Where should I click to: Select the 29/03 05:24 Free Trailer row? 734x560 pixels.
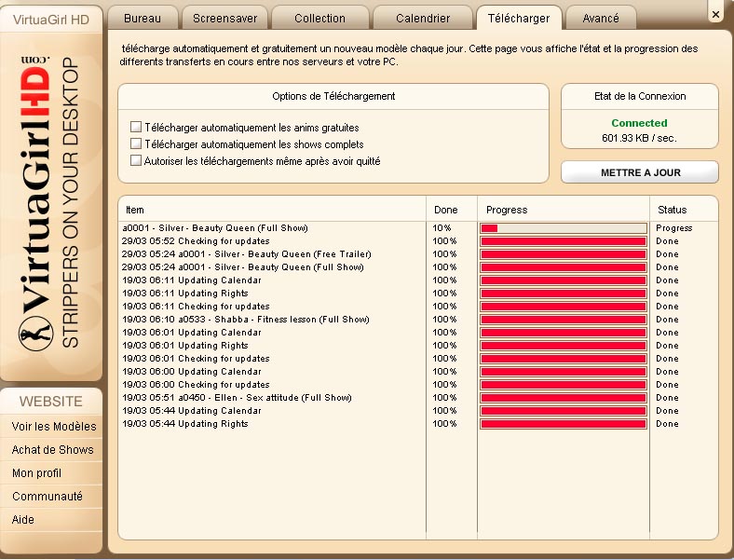pos(417,254)
